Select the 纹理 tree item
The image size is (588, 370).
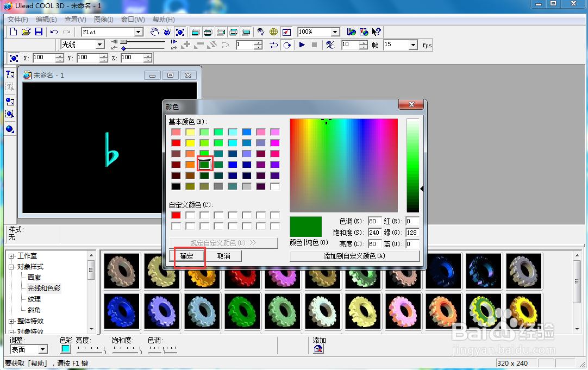point(34,299)
